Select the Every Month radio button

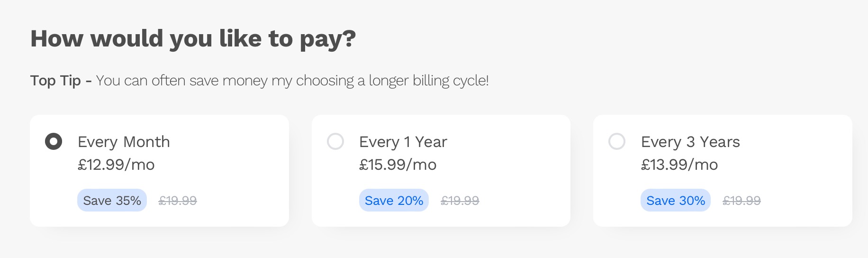tap(54, 142)
